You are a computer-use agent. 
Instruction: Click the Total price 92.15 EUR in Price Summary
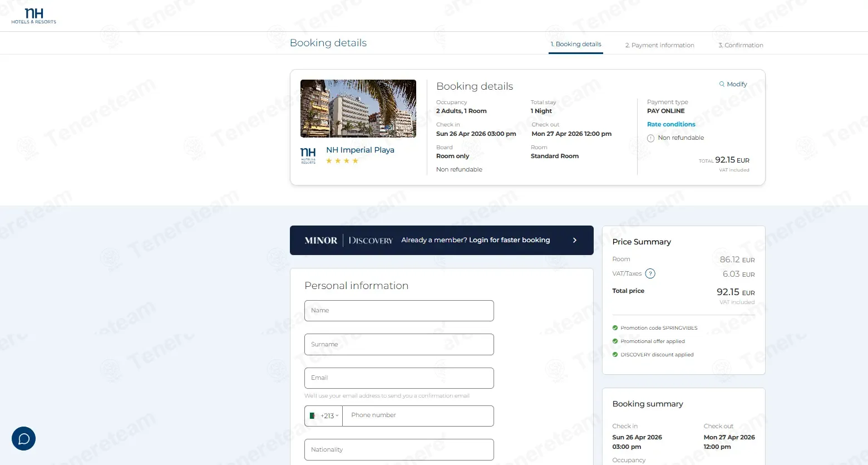736,292
